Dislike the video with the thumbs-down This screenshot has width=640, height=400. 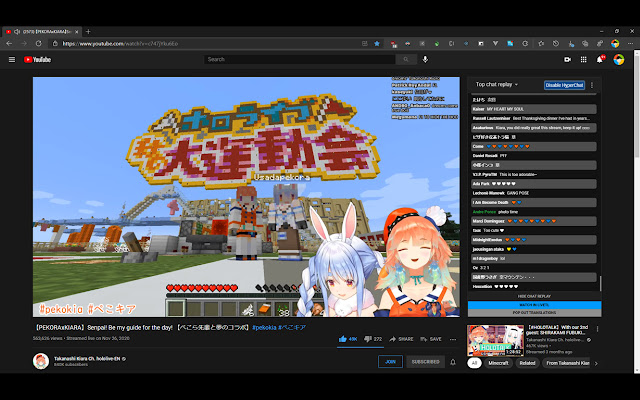[373, 339]
